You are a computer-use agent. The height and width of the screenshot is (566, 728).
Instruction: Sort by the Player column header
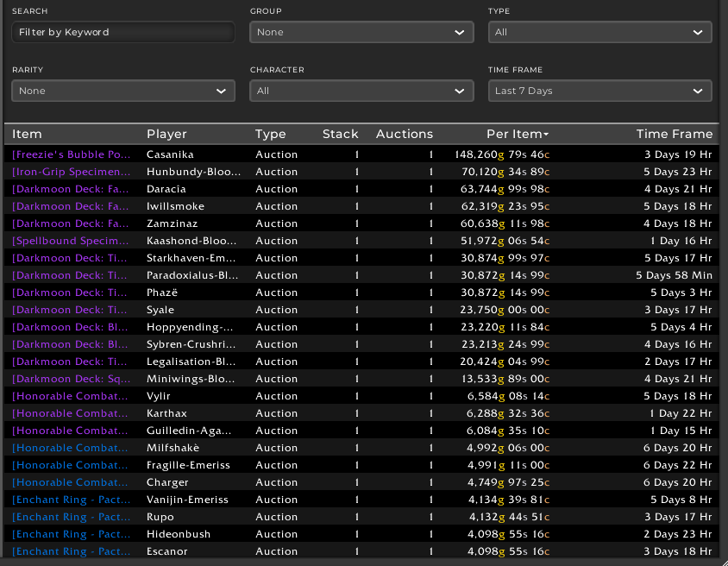pyautogui.click(x=166, y=134)
